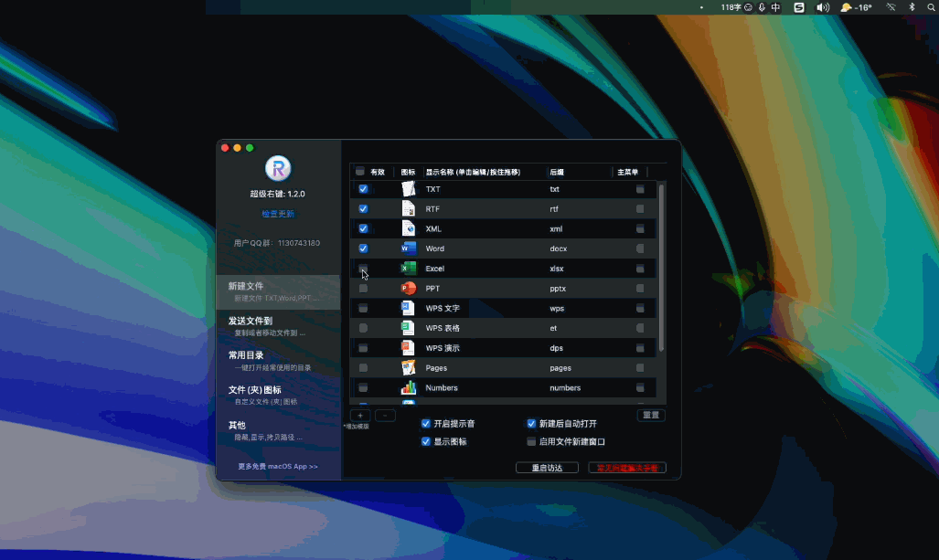Click the Word document icon
The image size is (939, 560).
(409, 248)
